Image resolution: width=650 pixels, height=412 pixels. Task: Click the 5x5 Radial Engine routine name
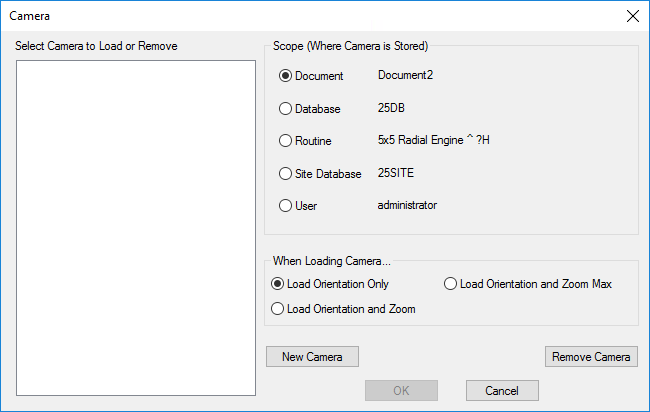(x=433, y=140)
